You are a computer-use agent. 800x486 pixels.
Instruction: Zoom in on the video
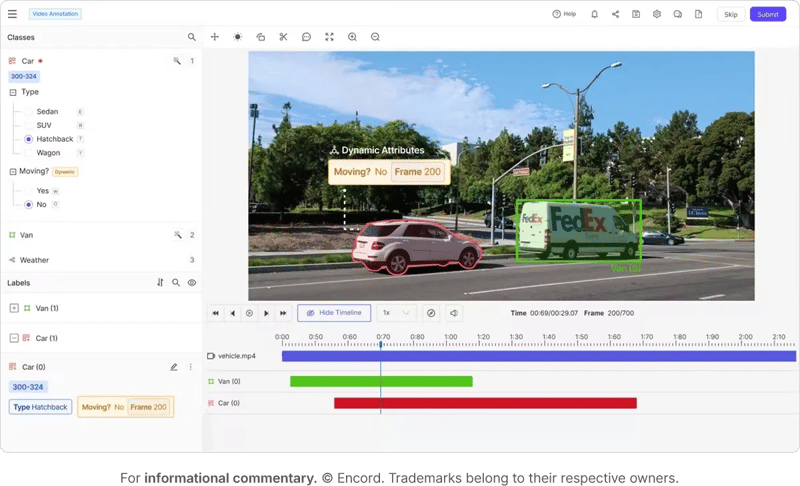[352, 37]
